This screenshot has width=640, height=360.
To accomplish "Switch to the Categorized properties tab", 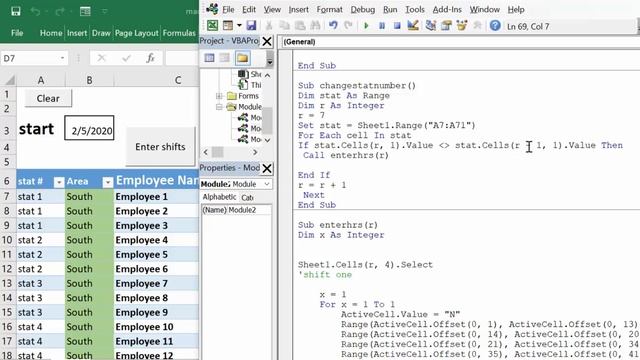I will tap(248, 198).
